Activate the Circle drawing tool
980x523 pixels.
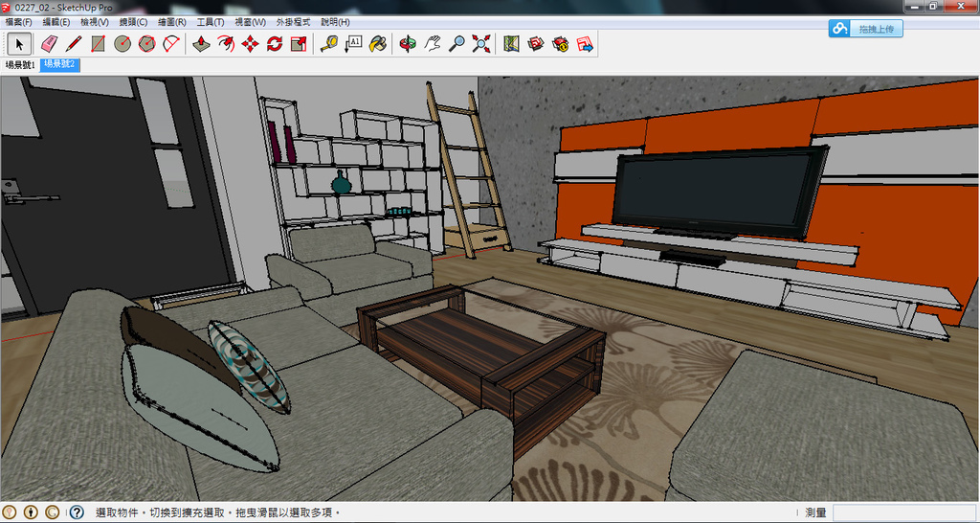[122, 44]
